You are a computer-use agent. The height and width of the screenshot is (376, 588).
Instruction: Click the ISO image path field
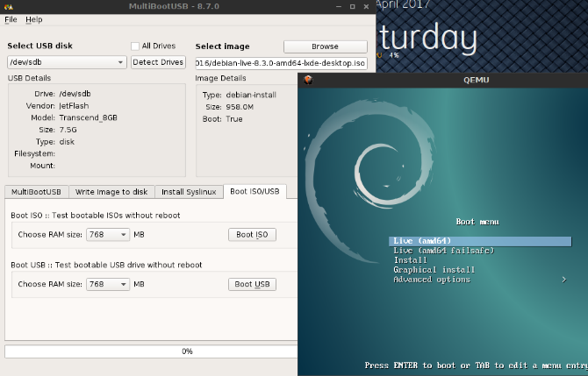pos(281,63)
